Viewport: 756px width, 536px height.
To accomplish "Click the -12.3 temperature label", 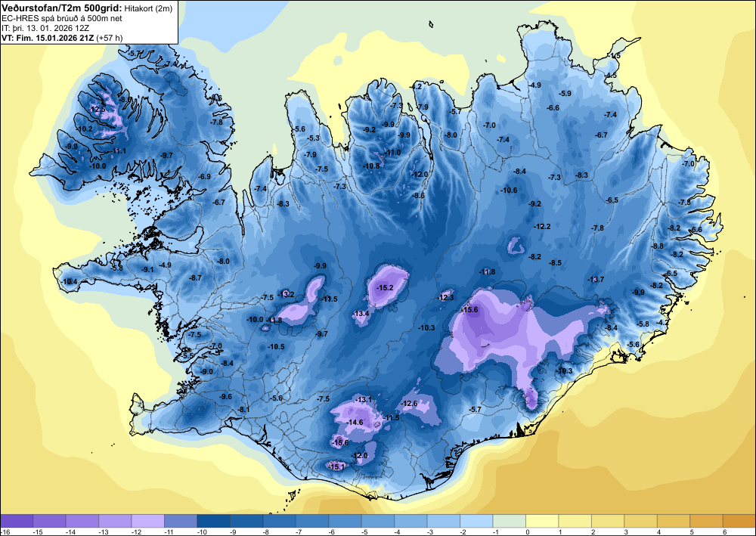I will coord(445,297).
